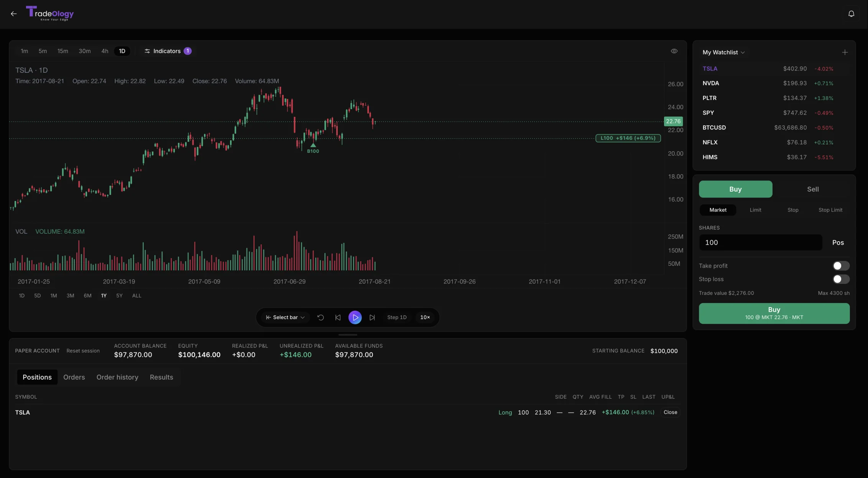Step forward one bar in replay
This screenshot has width=868, height=478.
point(372,318)
